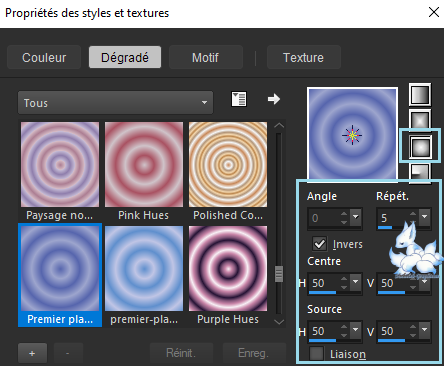Choose the Polished Co... gradient thumbnail
This screenshot has width=444, height=366.
[x=228, y=164]
